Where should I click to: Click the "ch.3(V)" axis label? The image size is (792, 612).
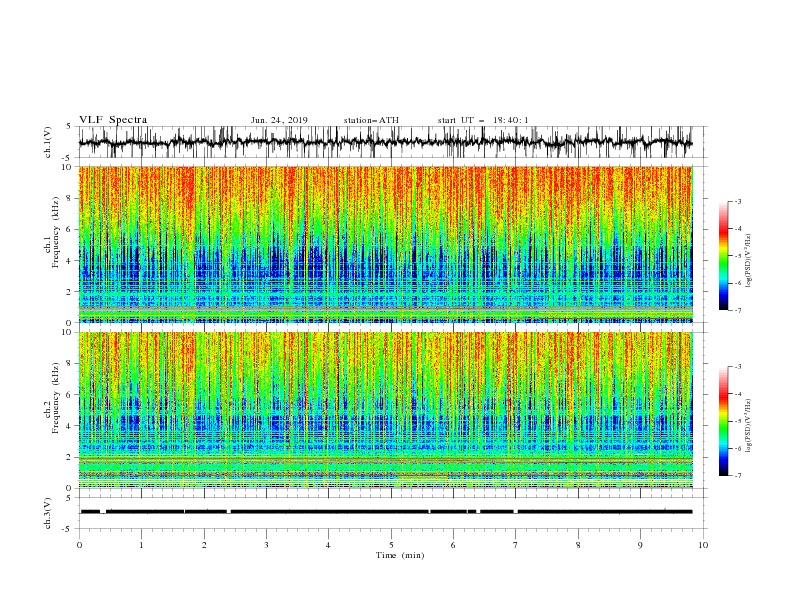point(48,513)
